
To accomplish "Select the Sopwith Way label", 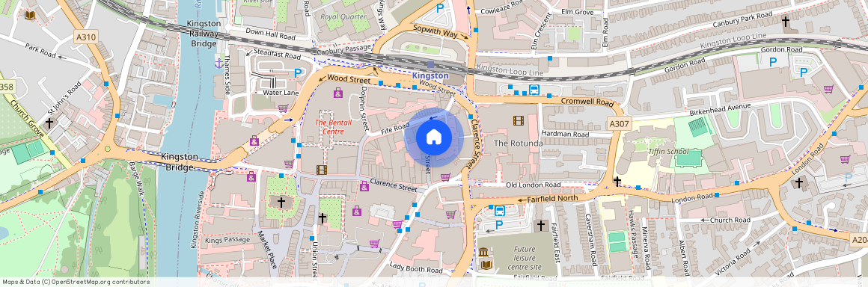I will point(435,32).
